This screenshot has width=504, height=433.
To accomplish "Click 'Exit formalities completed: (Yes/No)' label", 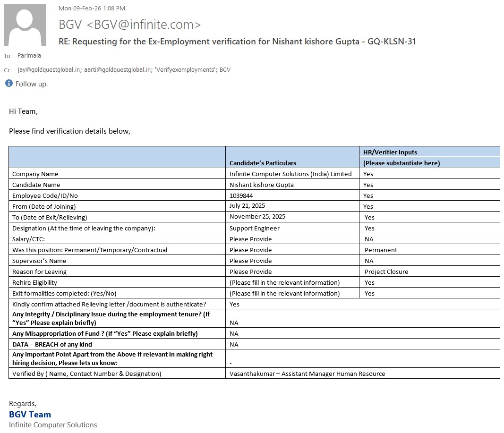I will tap(64, 294).
